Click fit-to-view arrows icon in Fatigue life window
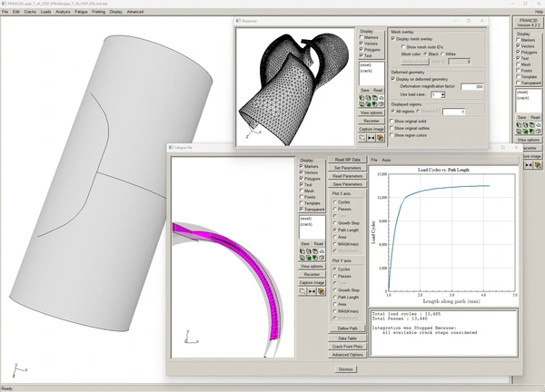Viewport: 545px width, 392px height. click(x=312, y=291)
